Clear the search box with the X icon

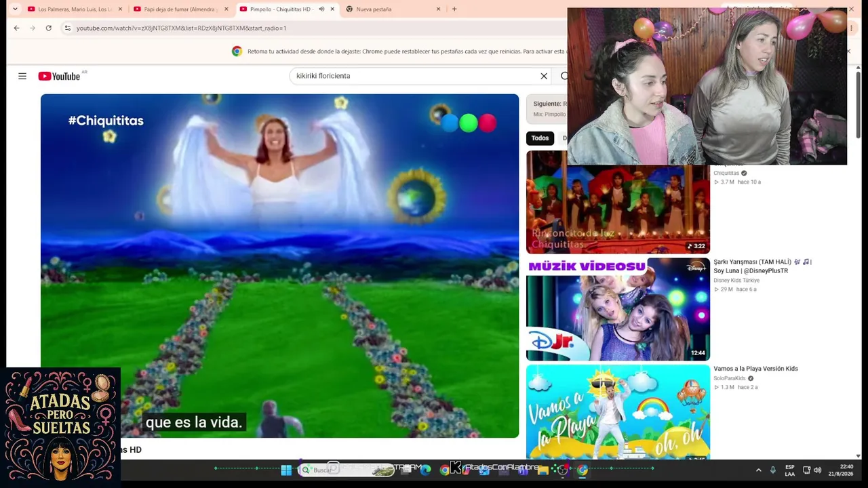pos(544,76)
